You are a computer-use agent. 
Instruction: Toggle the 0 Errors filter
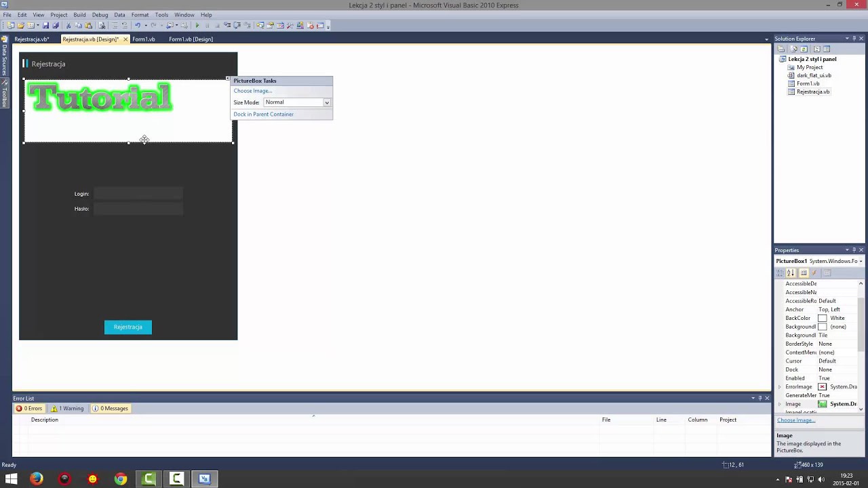click(29, 409)
